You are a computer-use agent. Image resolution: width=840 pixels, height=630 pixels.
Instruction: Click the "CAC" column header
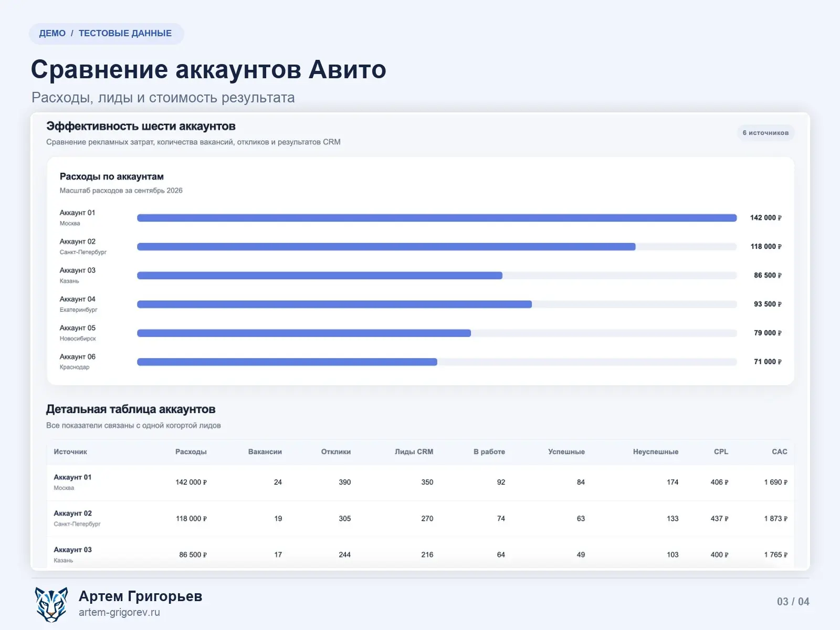pos(780,451)
